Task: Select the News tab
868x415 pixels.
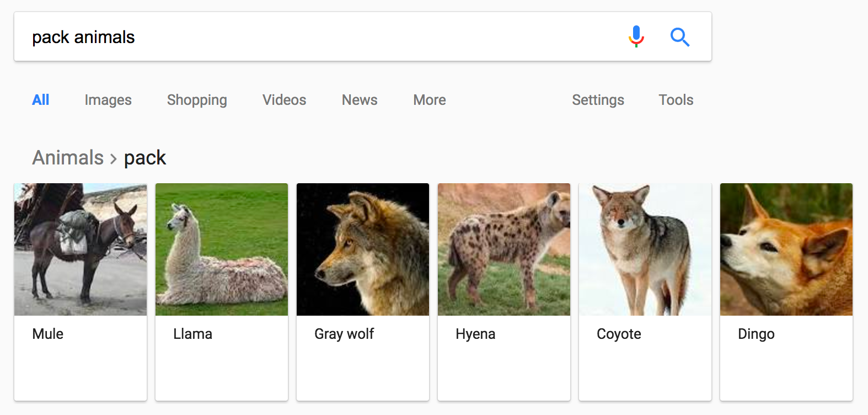Action: click(x=360, y=100)
